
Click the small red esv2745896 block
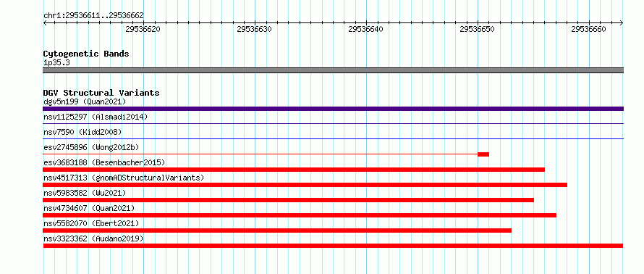click(x=483, y=154)
